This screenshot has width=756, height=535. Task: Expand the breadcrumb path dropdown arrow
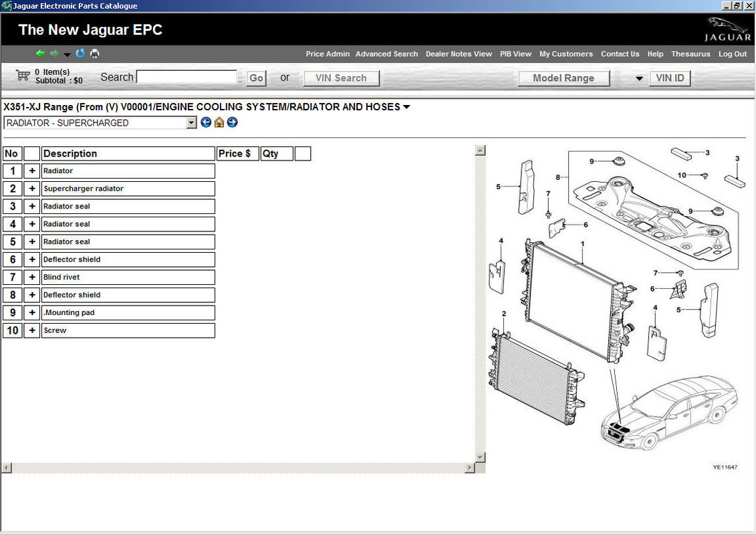[406, 107]
